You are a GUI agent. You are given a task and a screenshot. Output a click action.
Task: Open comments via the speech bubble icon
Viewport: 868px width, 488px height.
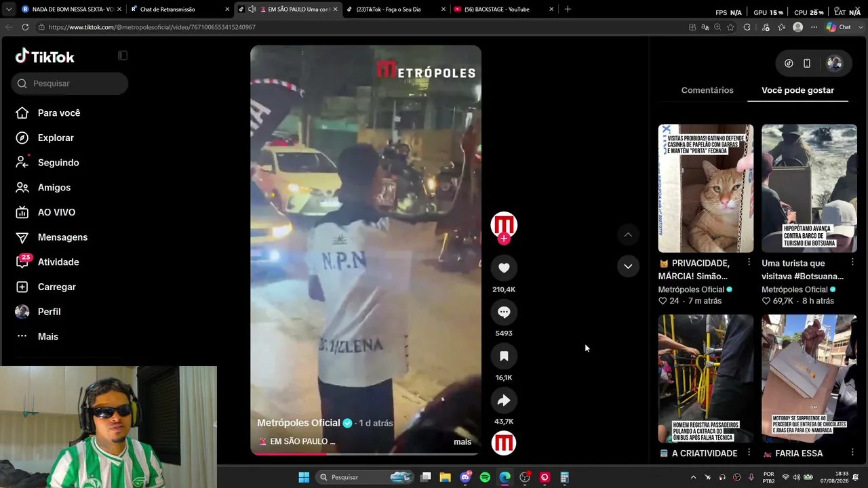tap(504, 312)
